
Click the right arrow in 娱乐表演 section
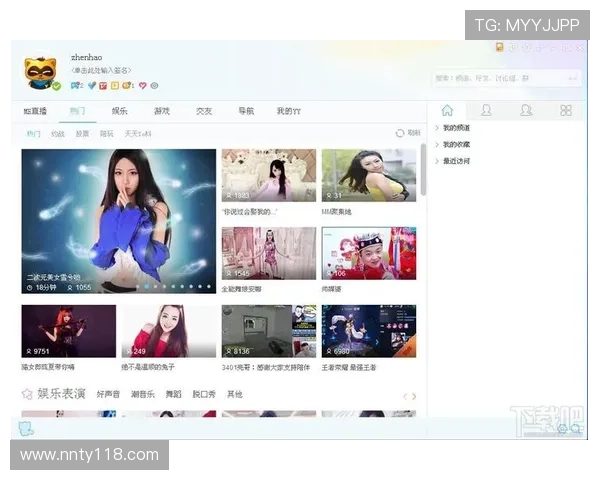tap(414, 397)
